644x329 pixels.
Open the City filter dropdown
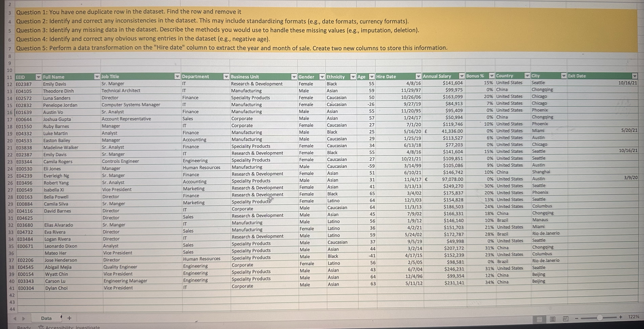tap(563, 76)
